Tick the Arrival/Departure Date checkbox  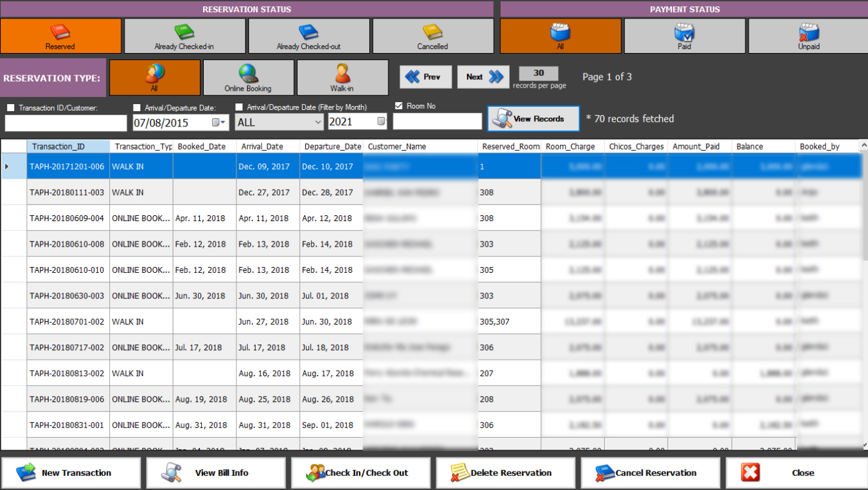click(137, 107)
